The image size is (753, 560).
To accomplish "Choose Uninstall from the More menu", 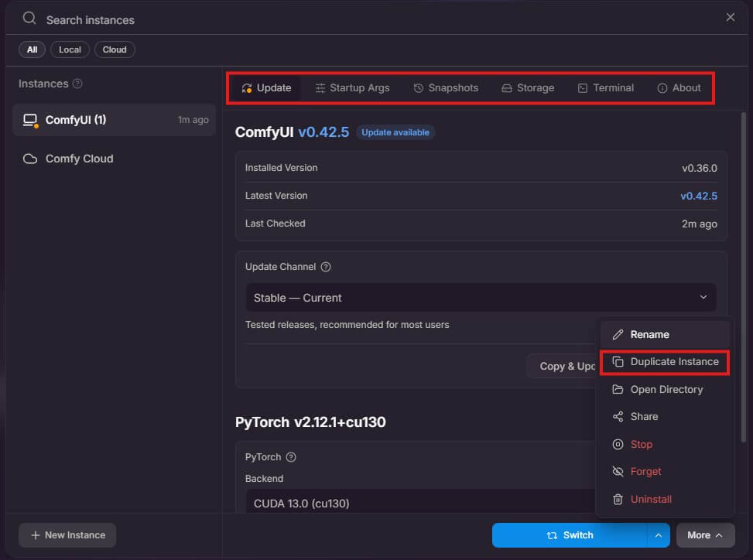I will pyautogui.click(x=665, y=499).
